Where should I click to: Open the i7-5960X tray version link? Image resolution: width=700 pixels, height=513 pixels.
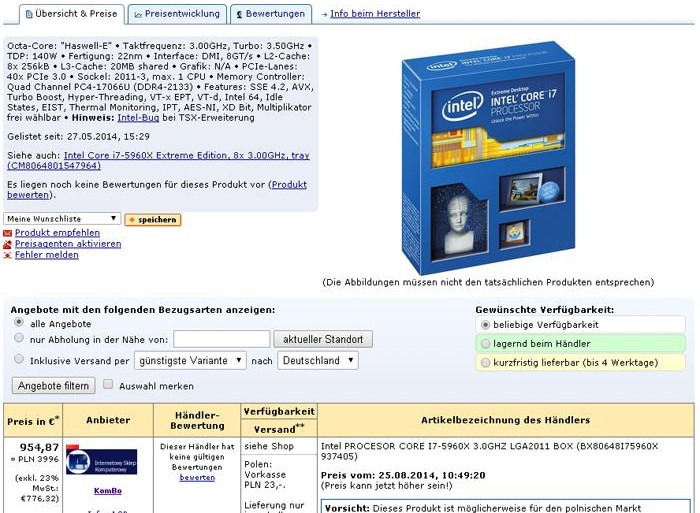coord(158,161)
